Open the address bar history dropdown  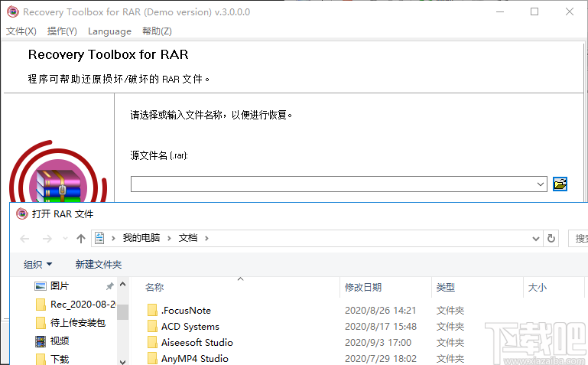536,239
